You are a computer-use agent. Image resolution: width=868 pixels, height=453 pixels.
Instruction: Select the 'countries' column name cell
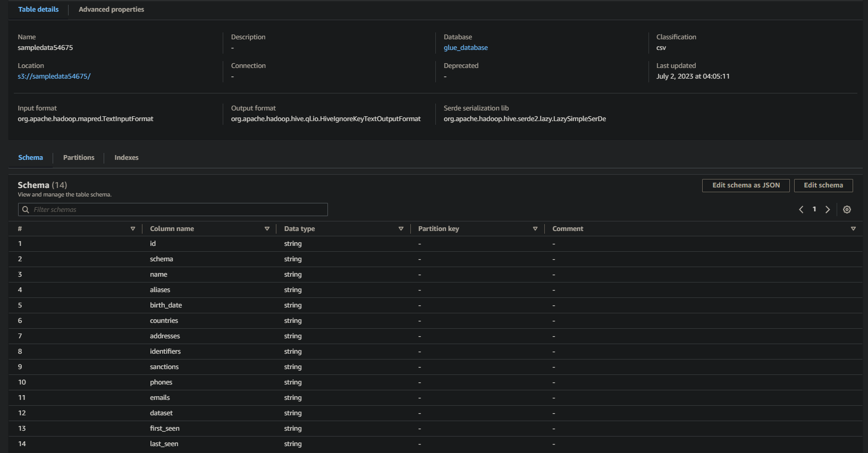click(164, 321)
